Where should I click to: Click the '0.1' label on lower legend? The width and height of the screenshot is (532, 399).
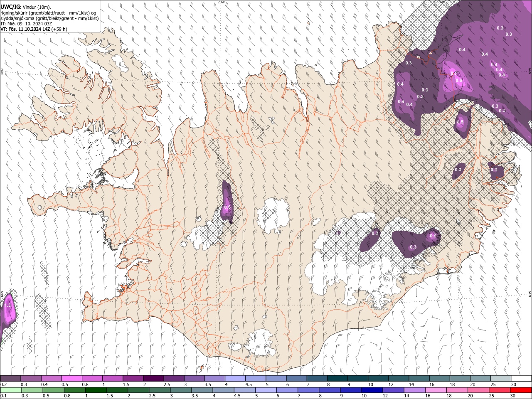(x=3, y=396)
